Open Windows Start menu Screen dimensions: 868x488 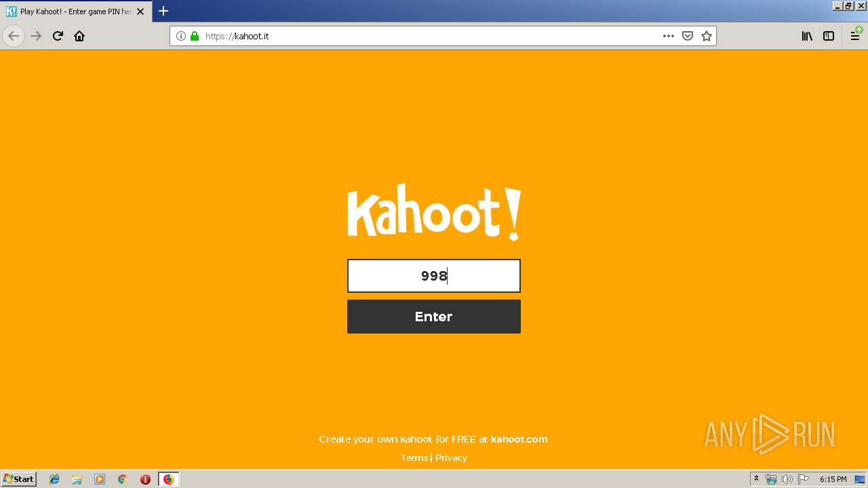[19, 479]
